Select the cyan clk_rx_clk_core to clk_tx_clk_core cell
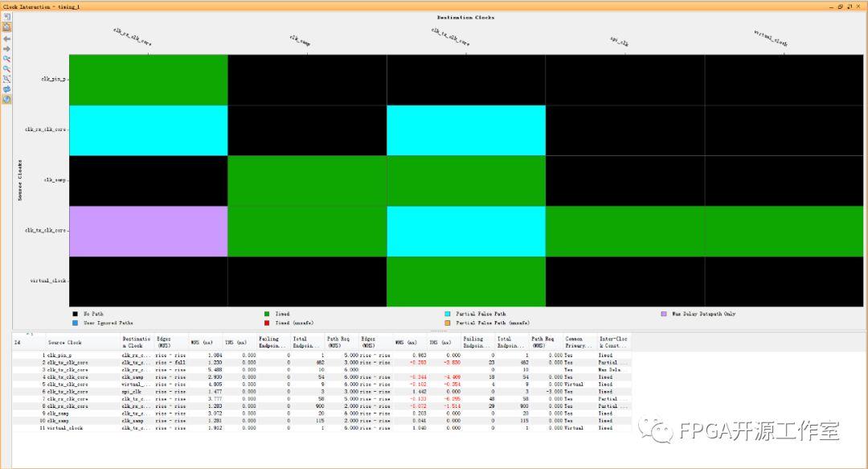Viewport: 868px width, 469px height. 465,130
